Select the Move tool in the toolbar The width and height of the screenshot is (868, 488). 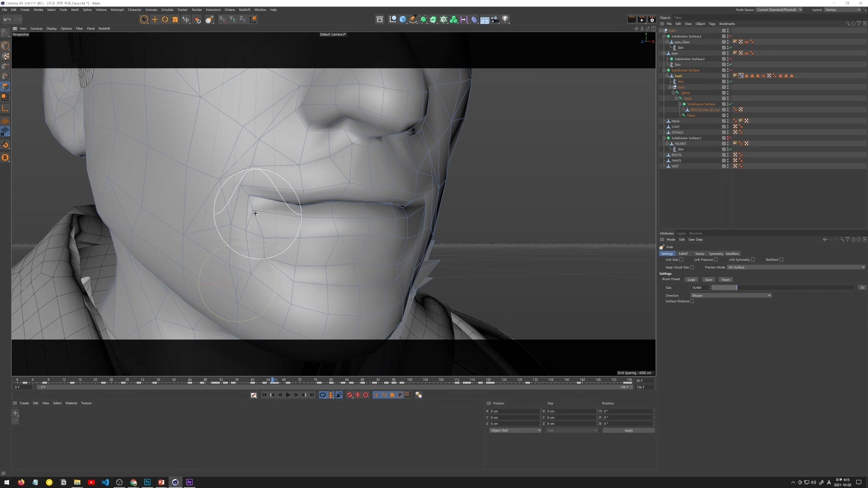(155, 19)
